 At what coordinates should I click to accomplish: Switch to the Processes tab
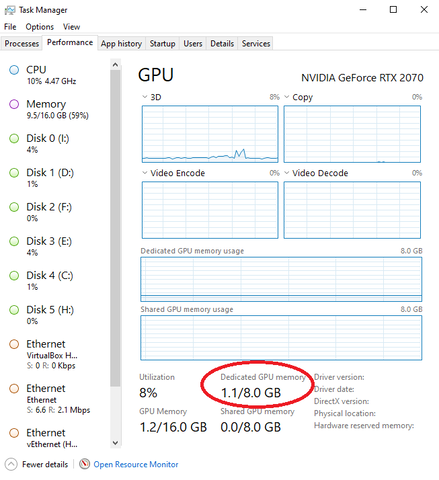22,44
